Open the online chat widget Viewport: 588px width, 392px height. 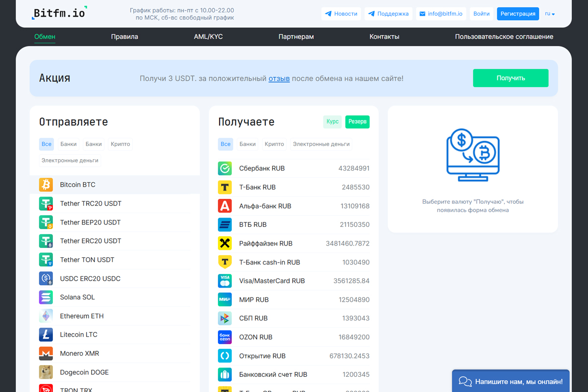510,381
